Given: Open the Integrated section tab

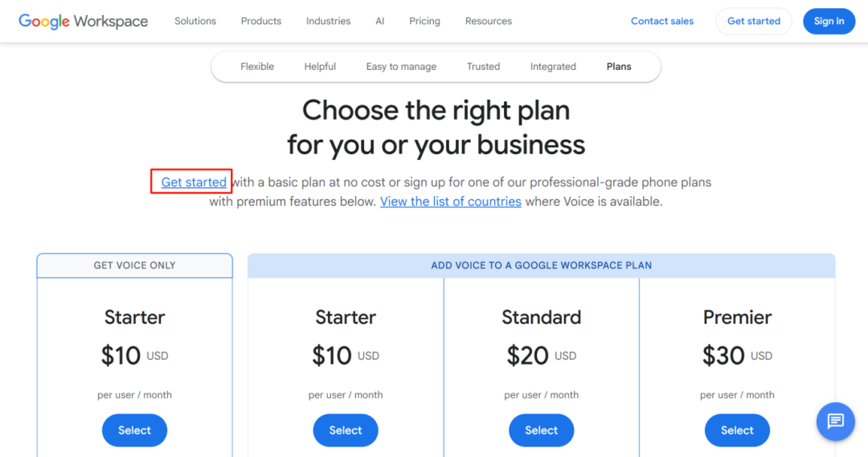Looking at the screenshot, I should 553,67.
